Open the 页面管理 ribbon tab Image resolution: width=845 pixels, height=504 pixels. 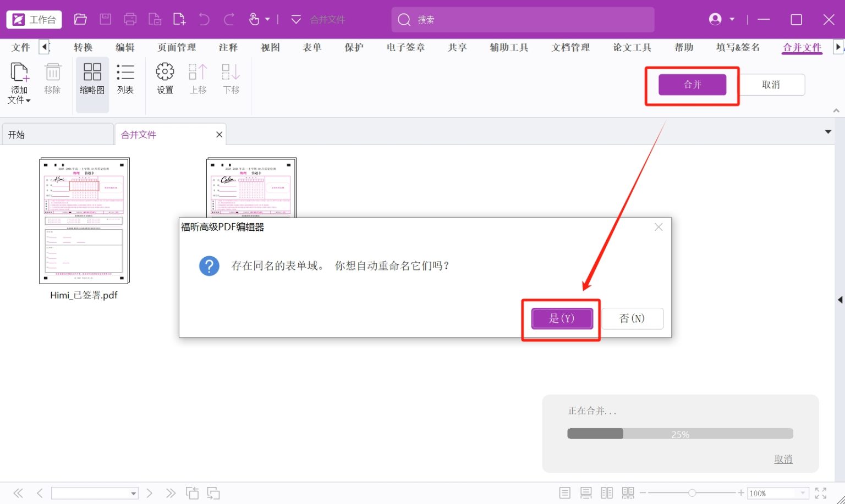[177, 47]
